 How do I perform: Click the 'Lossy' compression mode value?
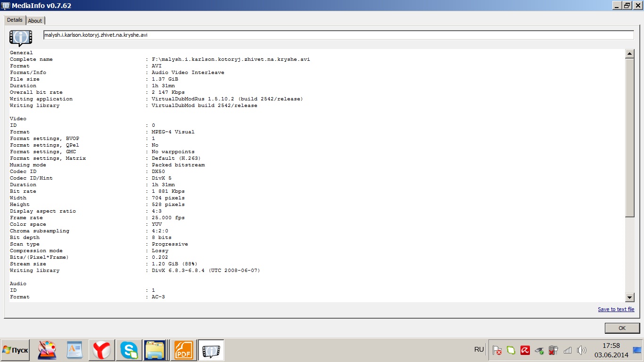160,251
